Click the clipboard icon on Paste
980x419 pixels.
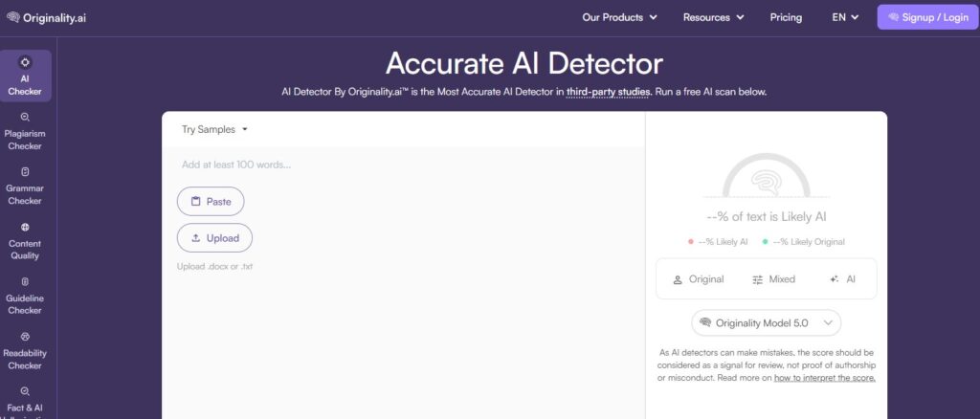pyautogui.click(x=195, y=201)
